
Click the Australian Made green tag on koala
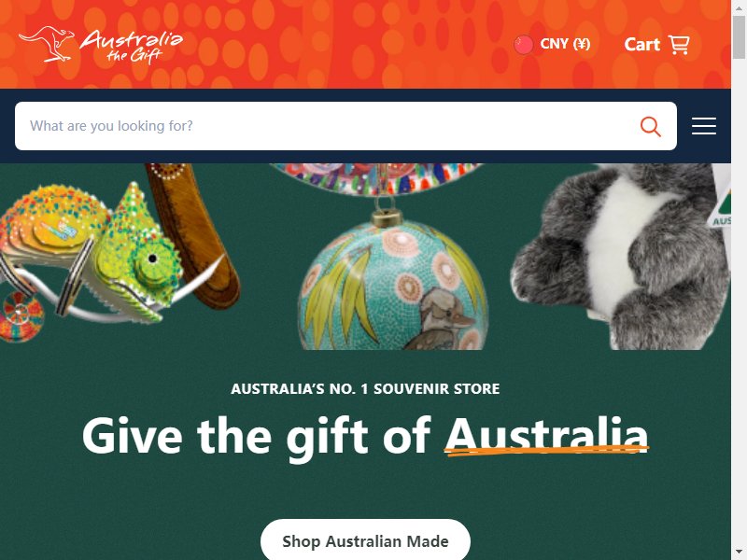point(721,203)
